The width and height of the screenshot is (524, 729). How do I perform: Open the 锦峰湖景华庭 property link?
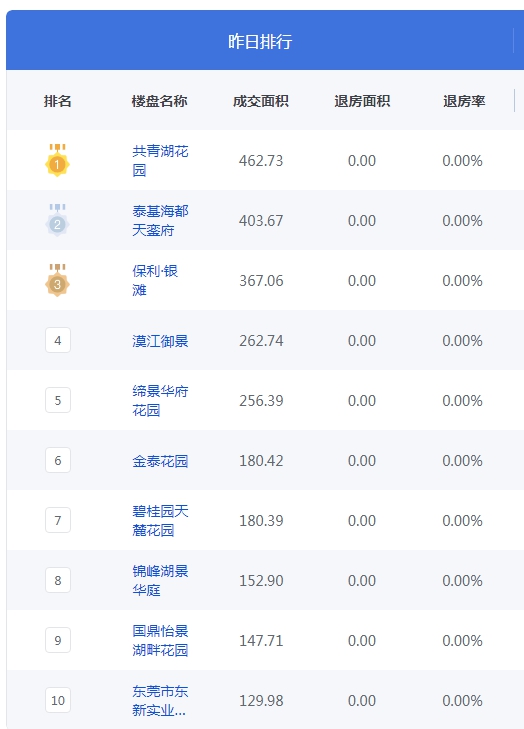pyautogui.click(x=160, y=580)
